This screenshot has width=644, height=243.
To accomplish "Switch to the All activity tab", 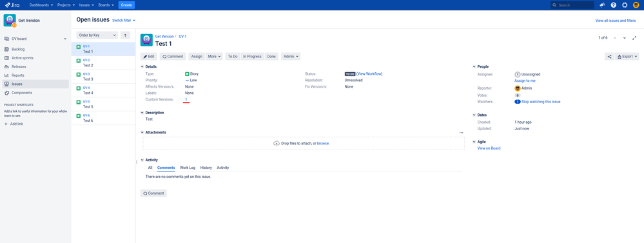I will pyautogui.click(x=150, y=168).
